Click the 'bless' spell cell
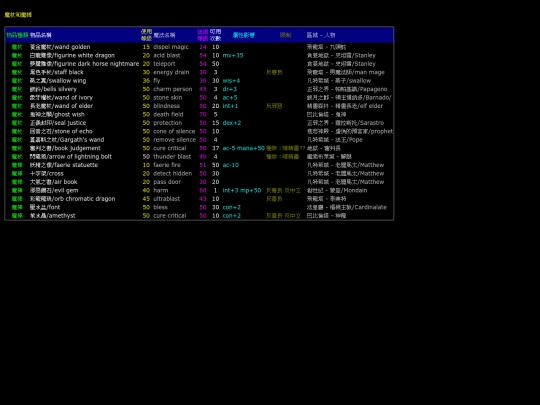Image resolution: width=540 pixels, height=405 pixels. tap(160, 207)
